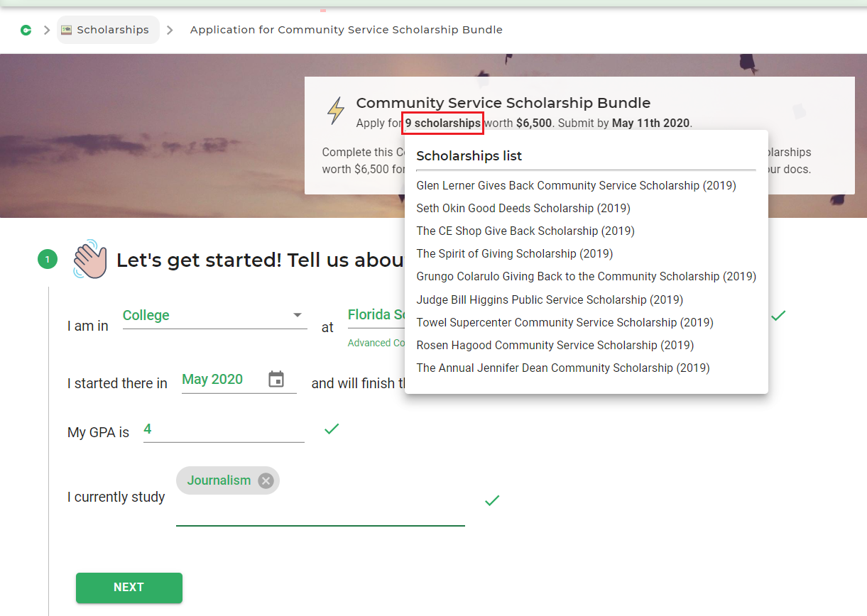Expand the College level dropdown
The width and height of the screenshot is (867, 616).
297,316
